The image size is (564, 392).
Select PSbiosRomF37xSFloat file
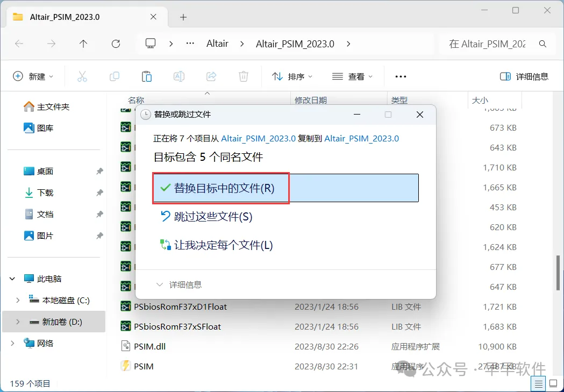(x=177, y=326)
